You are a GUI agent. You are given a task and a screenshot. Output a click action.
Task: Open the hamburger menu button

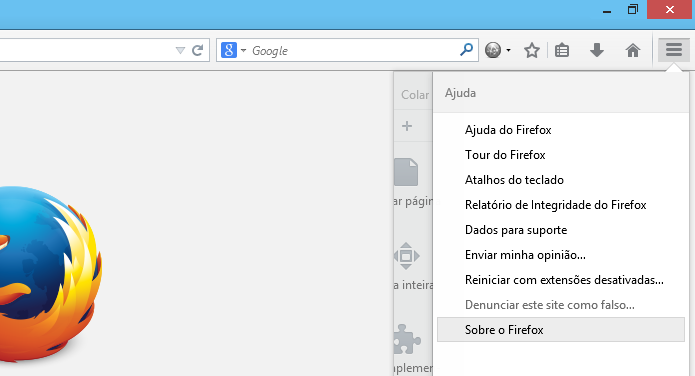pos(673,50)
